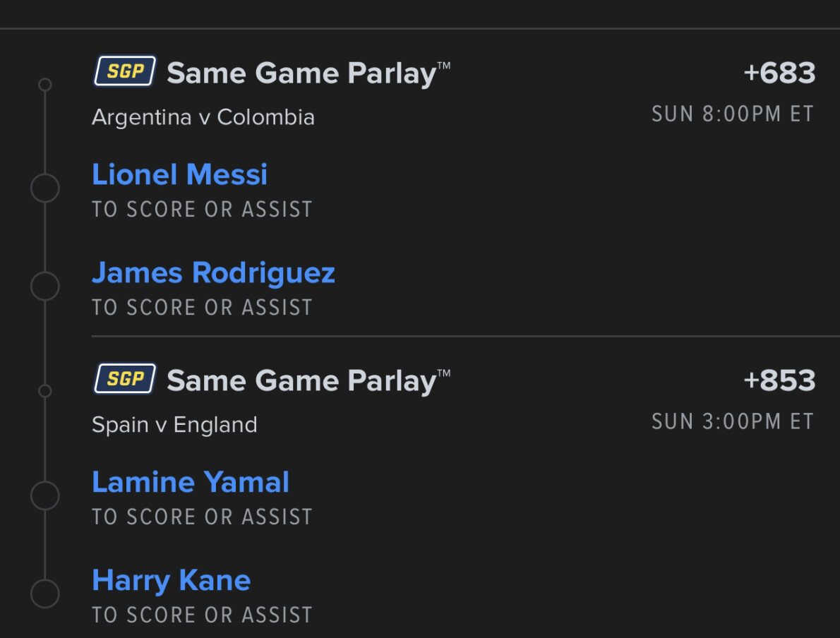This screenshot has width=840, height=638.
Task: Tap the Spain v England matchup text
Action: click(174, 425)
